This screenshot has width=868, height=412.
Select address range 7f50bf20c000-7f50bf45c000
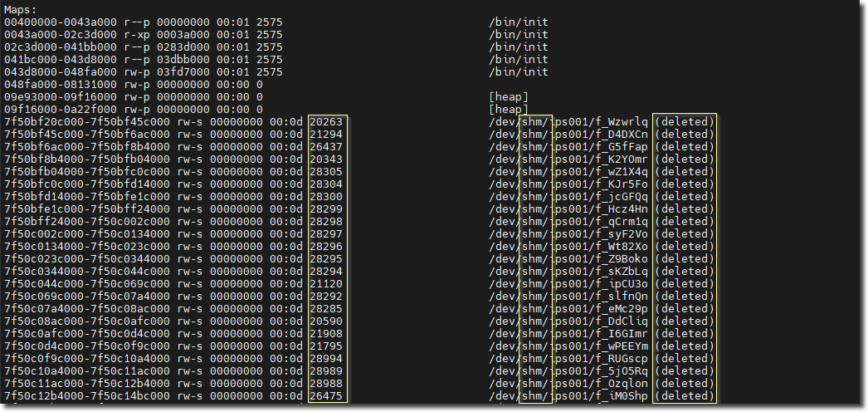tap(87, 122)
